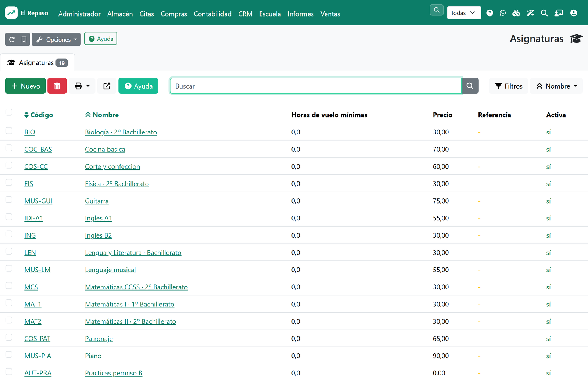Screen dimensions: 588x378
Task: Open the Matemáticas CCSS · 2º Bachillerato link
Action: [136, 287]
